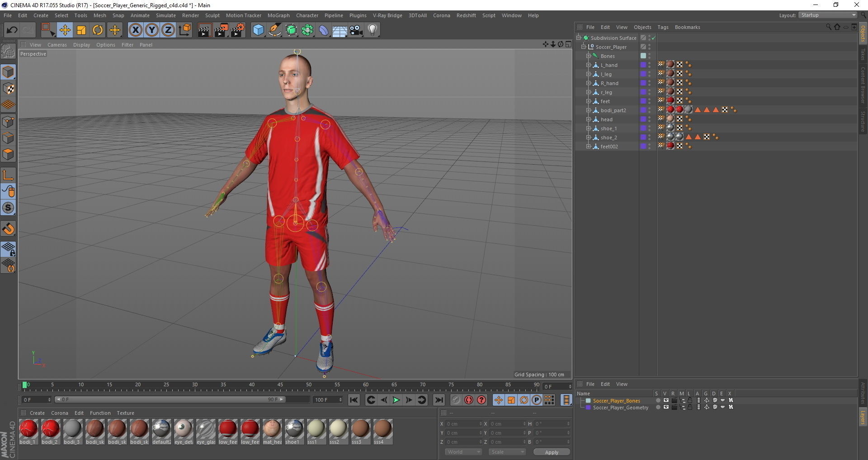Toggle visibility of Soccer_Player_Bones layer
868x460 pixels.
click(x=666, y=400)
